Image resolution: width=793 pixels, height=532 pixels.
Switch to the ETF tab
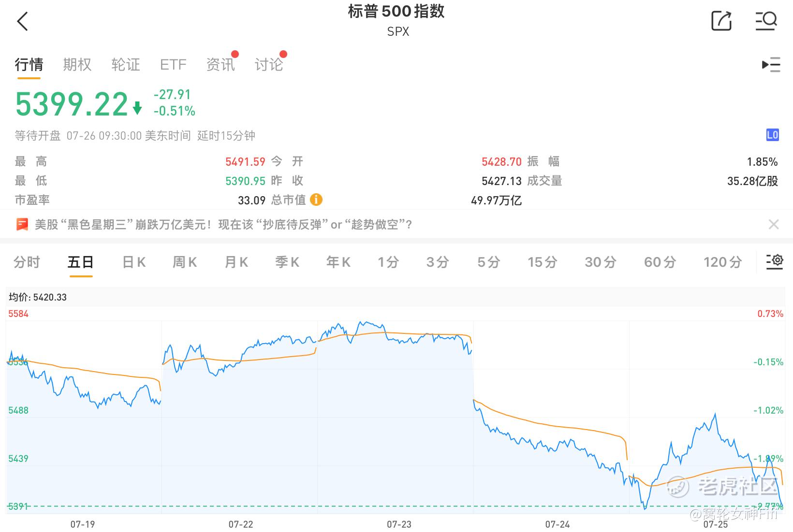(x=173, y=64)
